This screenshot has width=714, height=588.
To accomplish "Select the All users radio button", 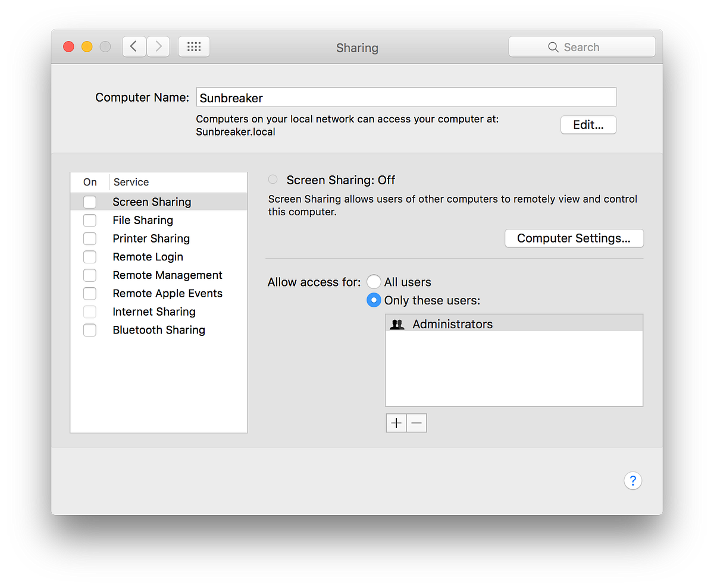I will tap(374, 281).
